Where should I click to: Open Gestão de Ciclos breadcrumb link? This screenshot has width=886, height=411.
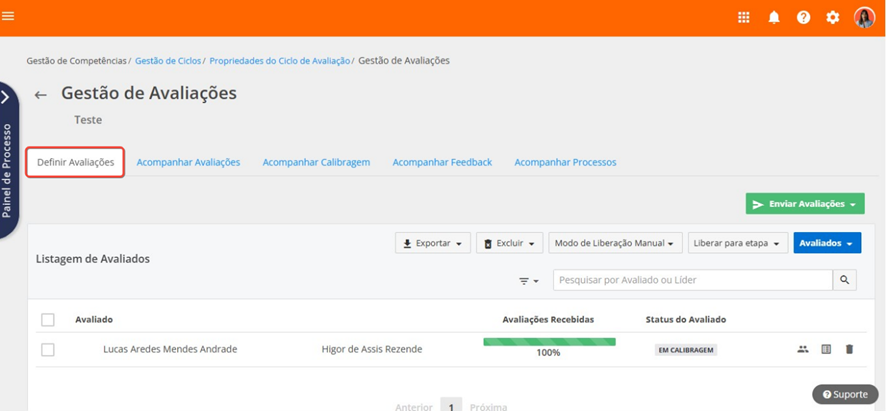[167, 61]
